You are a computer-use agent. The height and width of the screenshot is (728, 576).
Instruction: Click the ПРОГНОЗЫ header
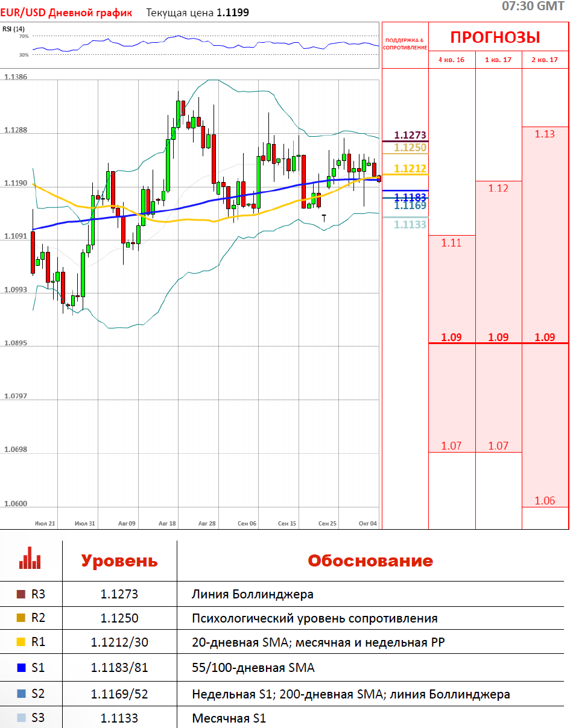495,37
